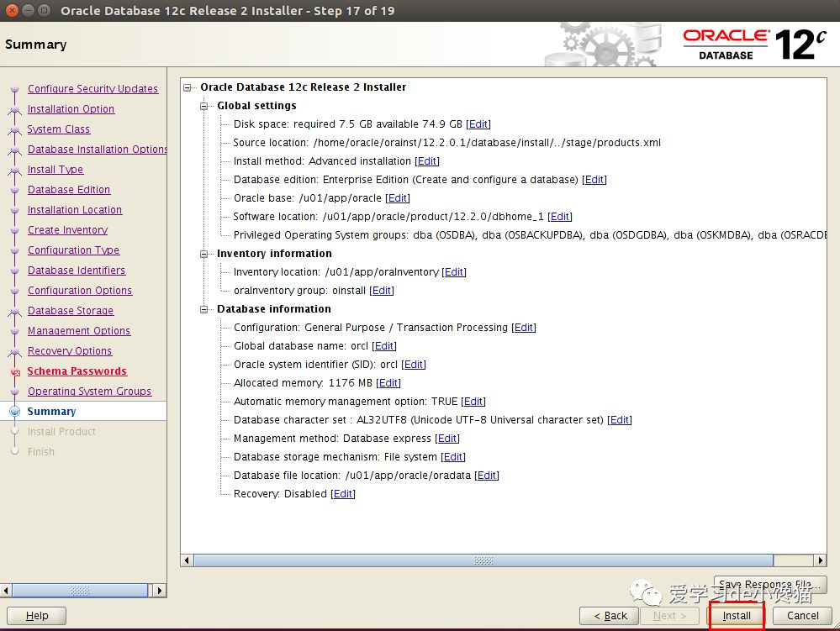Go to Configure Security Updates step
The width and height of the screenshot is (840, 631).
(92, 89)
